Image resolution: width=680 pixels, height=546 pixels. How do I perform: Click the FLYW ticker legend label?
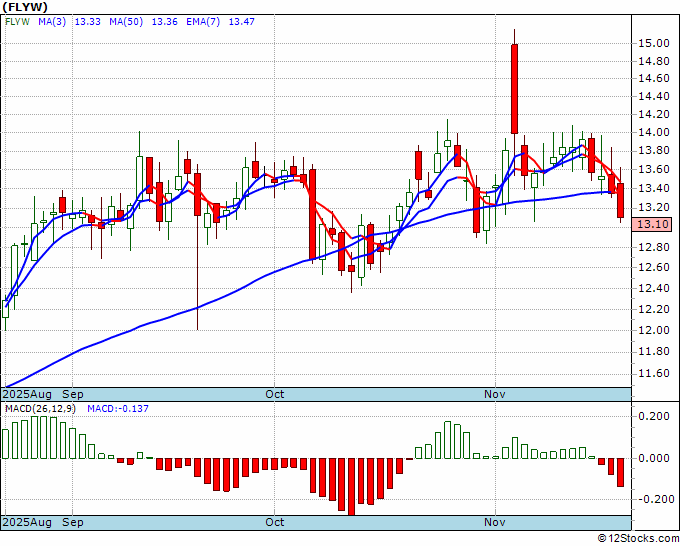click(17, 22)
